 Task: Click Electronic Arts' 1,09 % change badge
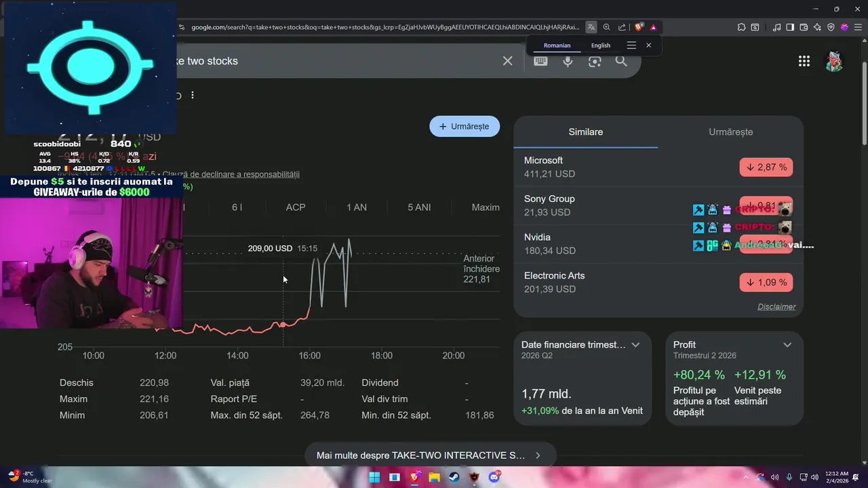[766, 283]
